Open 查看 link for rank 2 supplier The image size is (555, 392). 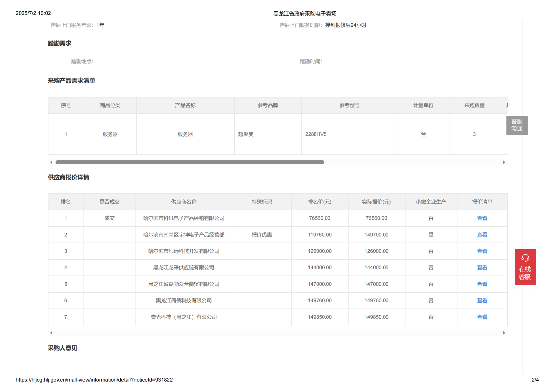(482, 235)
